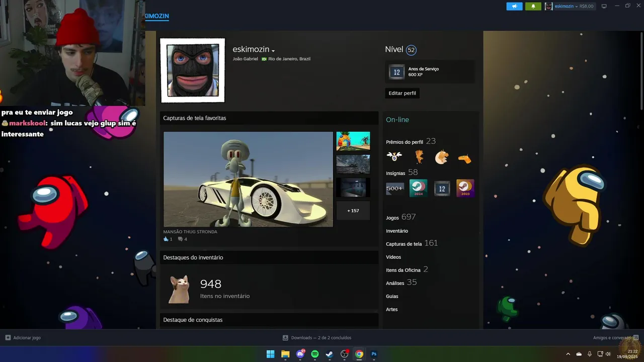Open Jogos 697 link
The image size is (644, 362).
400,217
